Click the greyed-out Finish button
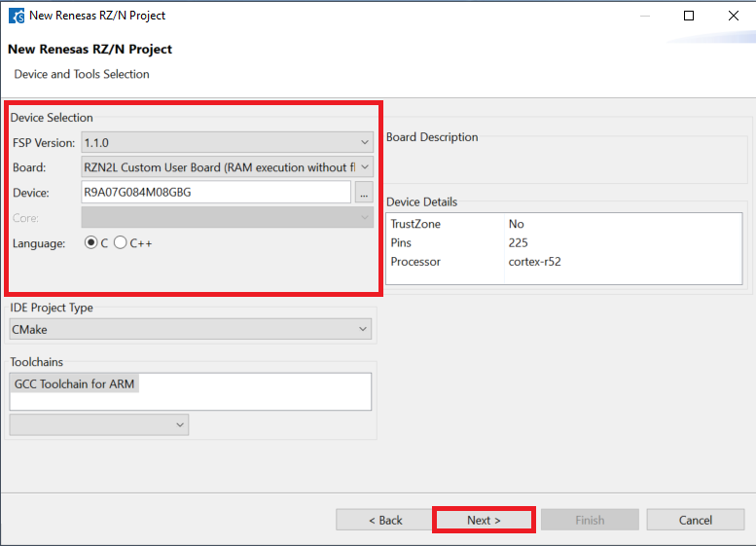Viewport: 756px width, 546px height. (590, 520)
